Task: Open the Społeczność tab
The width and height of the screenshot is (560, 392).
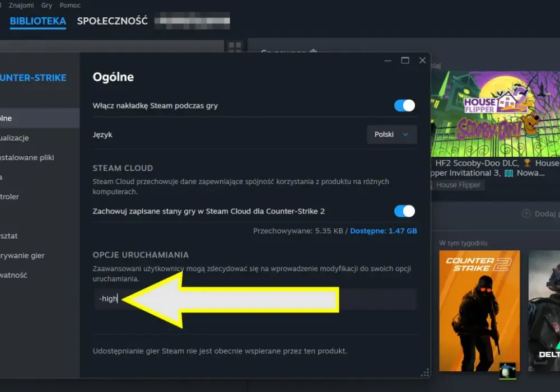Action: tap(112, 21)
